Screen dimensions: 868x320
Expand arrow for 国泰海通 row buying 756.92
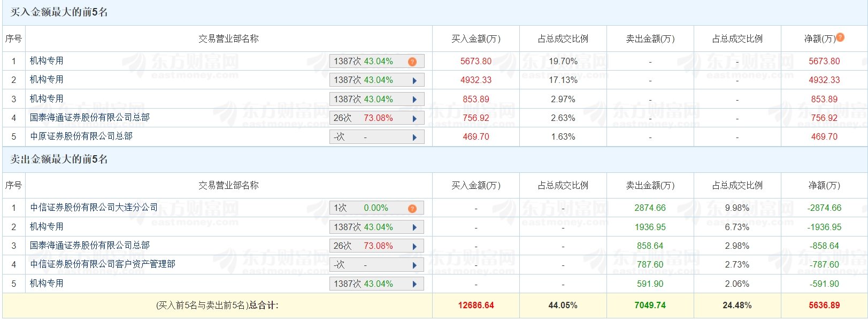coord(414,118)
